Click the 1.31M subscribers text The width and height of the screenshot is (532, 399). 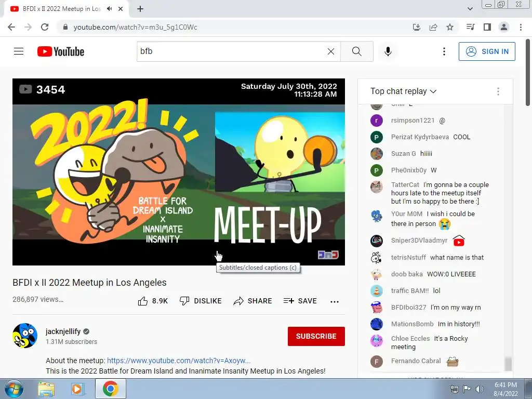click(72, 342)
